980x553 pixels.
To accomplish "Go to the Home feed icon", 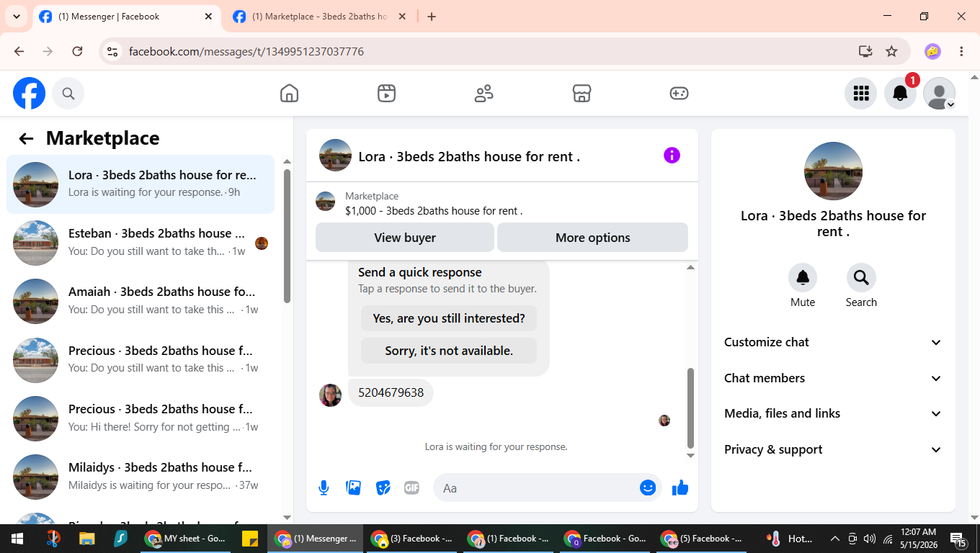I will [289, 94].
